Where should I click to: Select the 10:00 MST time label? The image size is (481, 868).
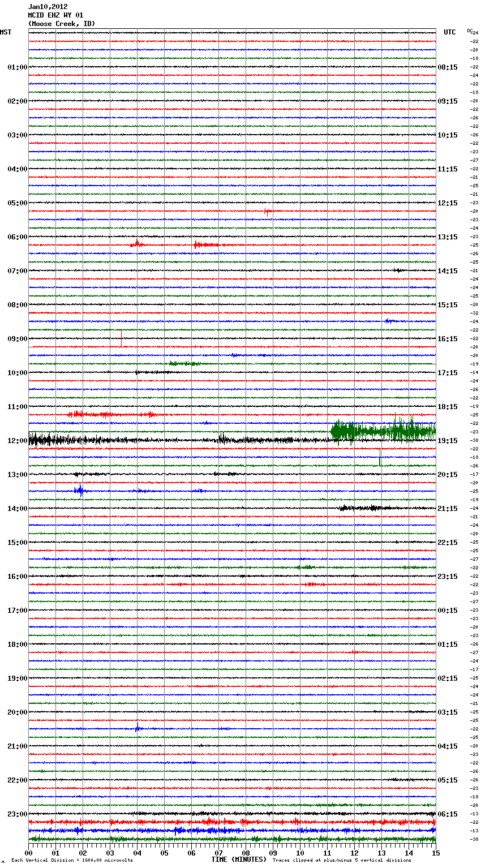pyautogui.click(x=17, y=373)
